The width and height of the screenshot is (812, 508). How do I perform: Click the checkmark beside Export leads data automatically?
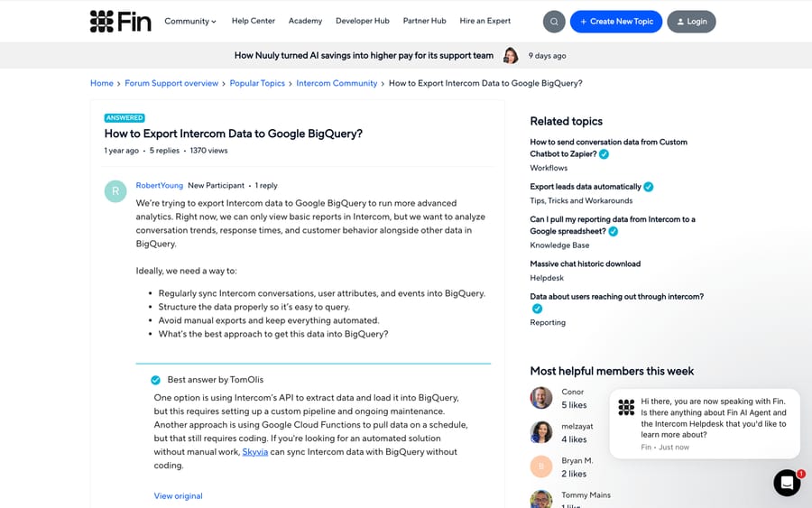(x=649, y=187)
